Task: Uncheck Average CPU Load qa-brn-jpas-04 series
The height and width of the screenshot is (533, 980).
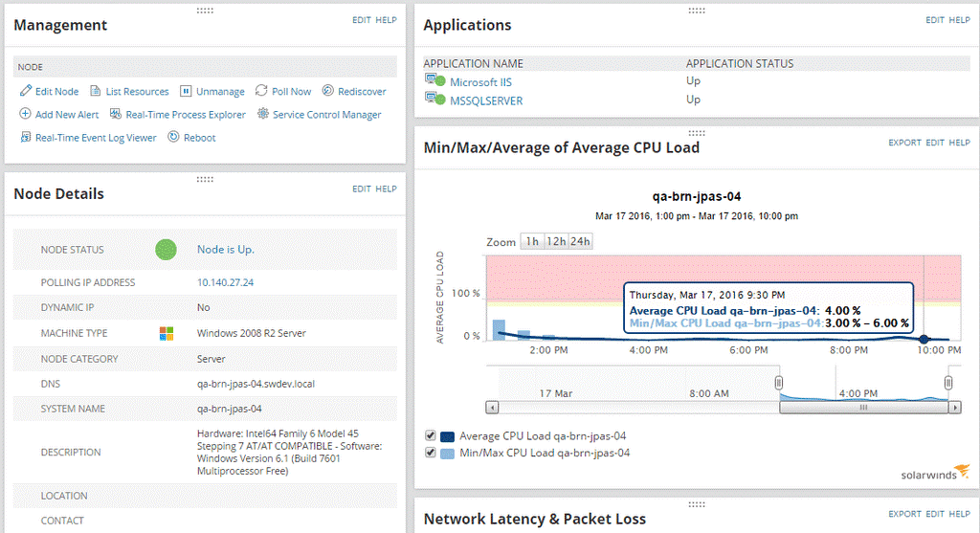Action: (430, 435)
